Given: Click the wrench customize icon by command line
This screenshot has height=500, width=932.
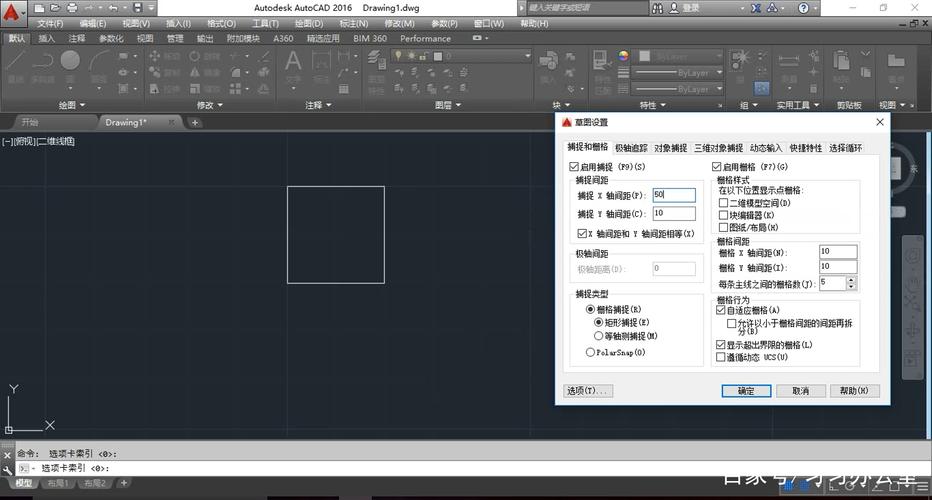Looking at the screenshot, I should [x=8, y=468].
